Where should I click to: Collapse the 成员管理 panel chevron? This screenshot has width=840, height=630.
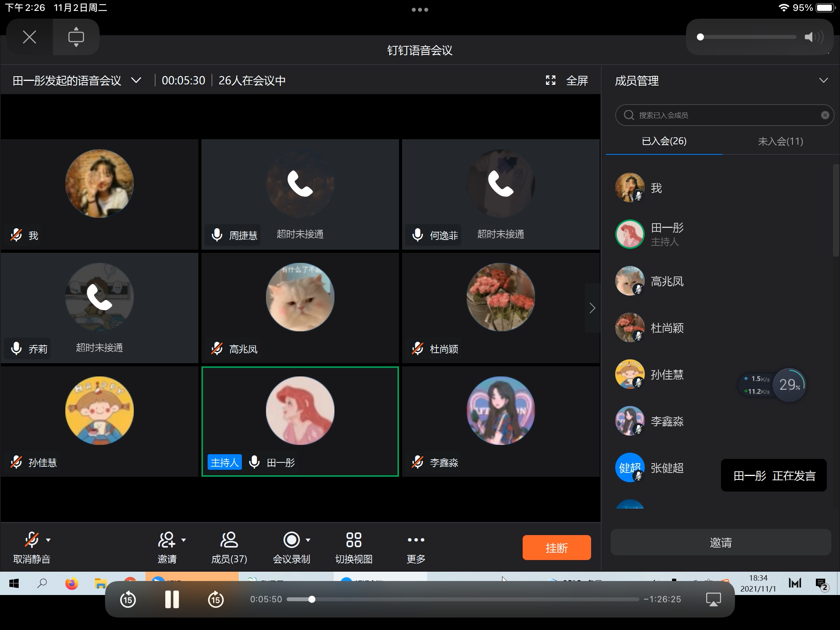click(x=823, y=80)
